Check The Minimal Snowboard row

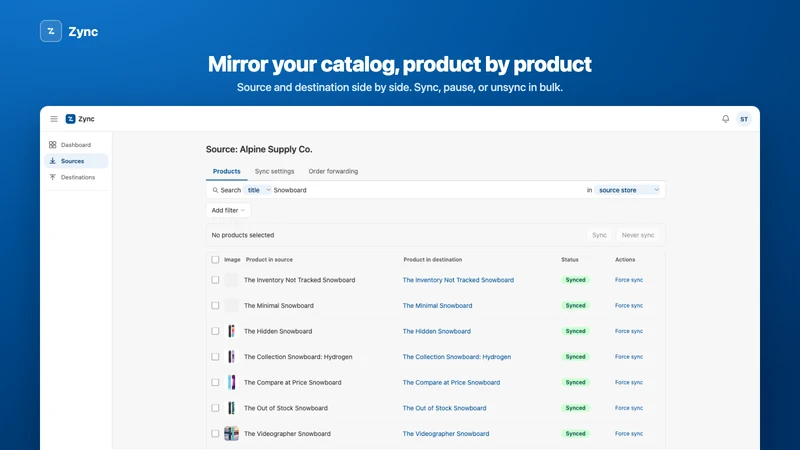[215, 306]
